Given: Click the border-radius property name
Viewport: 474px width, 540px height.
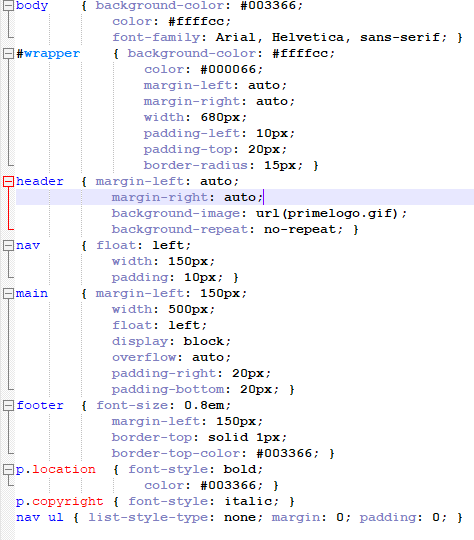Looking at the screenshot, I should coord(196,165).
